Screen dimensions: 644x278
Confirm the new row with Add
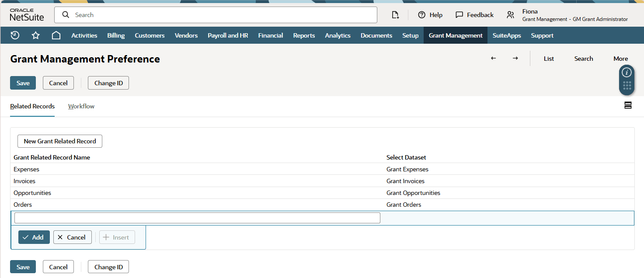coord(34,237)
